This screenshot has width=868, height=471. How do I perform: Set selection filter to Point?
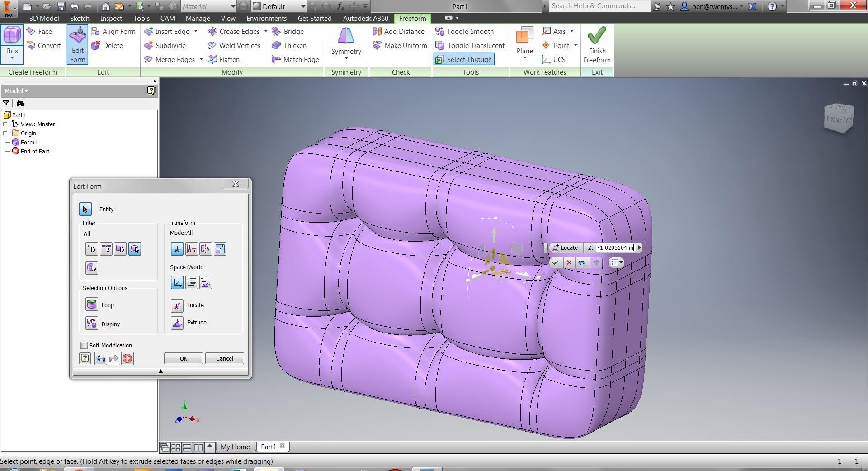tap(91, 249)
